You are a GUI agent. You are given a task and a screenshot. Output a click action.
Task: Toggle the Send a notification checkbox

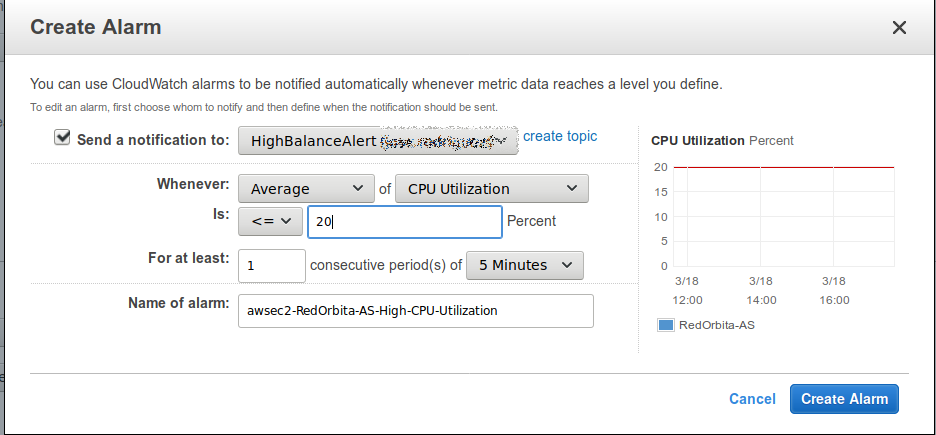[x=63, y=138]
